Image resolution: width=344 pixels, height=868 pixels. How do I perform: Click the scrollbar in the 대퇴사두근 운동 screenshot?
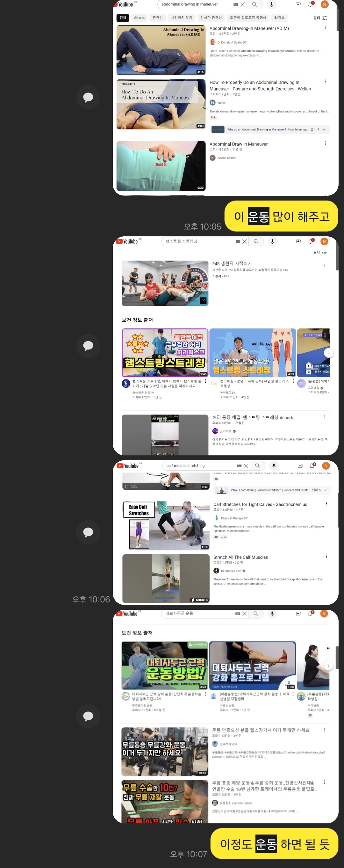coord(337,657)
